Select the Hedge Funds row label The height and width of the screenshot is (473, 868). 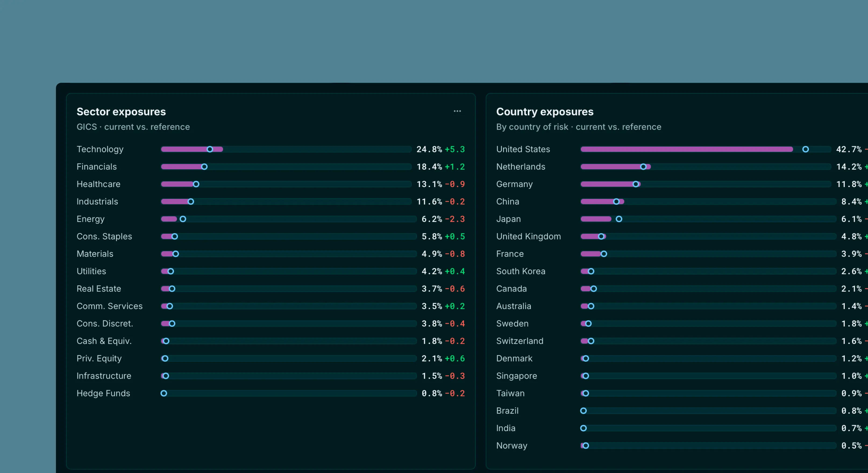pos(103,393)
